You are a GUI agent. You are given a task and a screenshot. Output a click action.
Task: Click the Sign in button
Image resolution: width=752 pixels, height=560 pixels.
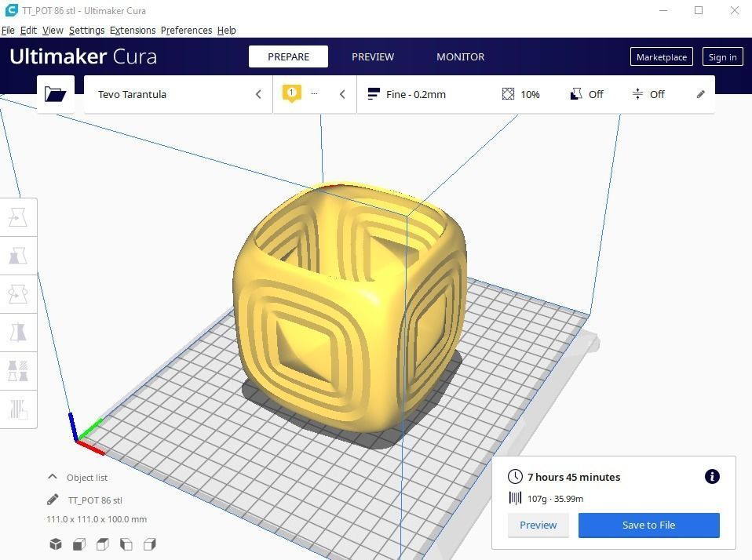722,57
